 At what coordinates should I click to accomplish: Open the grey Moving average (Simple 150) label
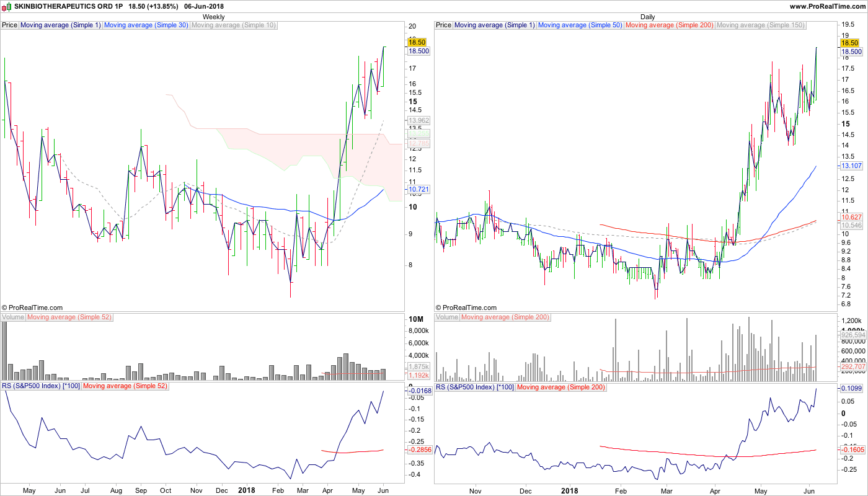click(760, 25)
